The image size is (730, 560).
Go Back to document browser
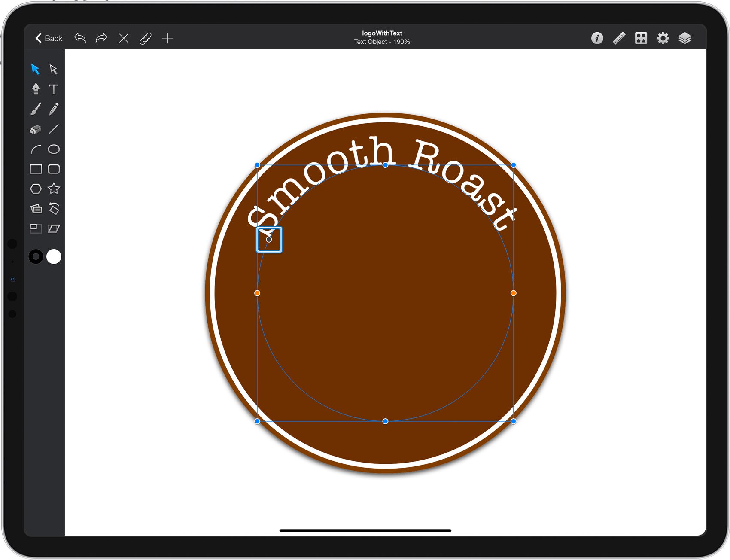coord(49,38)
